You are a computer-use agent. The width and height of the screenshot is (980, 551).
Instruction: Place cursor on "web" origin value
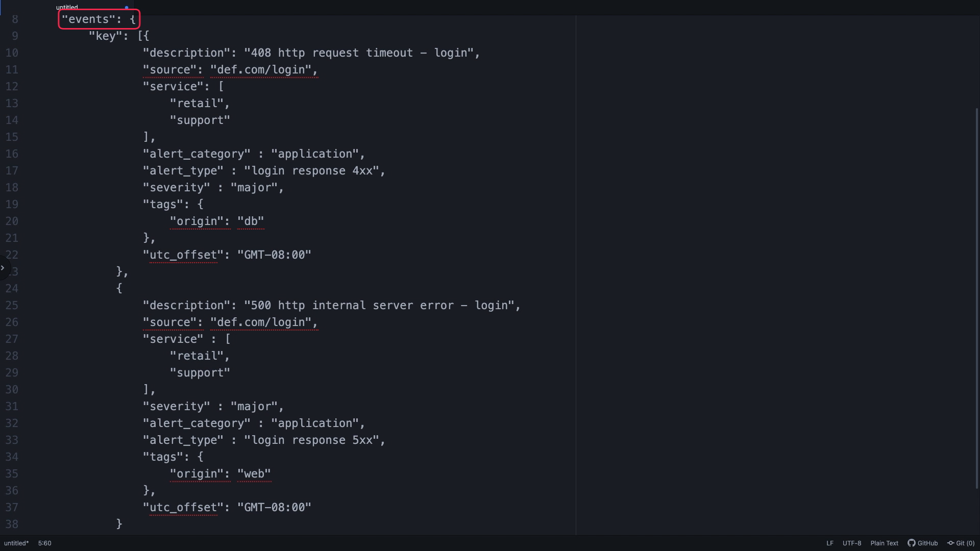254,474
